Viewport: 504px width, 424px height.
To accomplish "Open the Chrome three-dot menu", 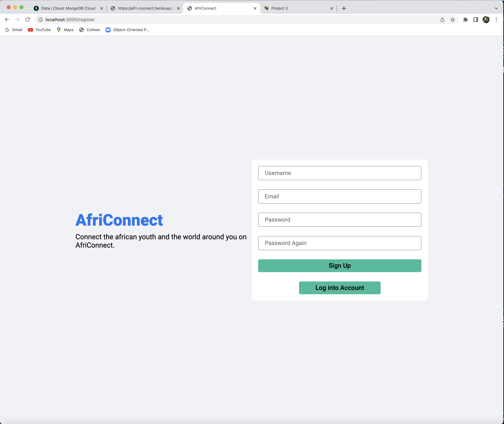I will 496,19.
